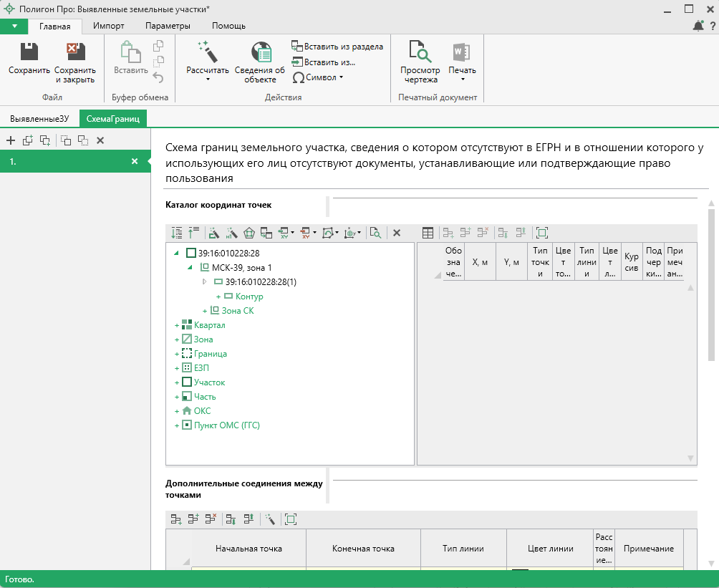Open the Печать dropdown arrow
Screen dimensions: 719x588
click(462, 79)
